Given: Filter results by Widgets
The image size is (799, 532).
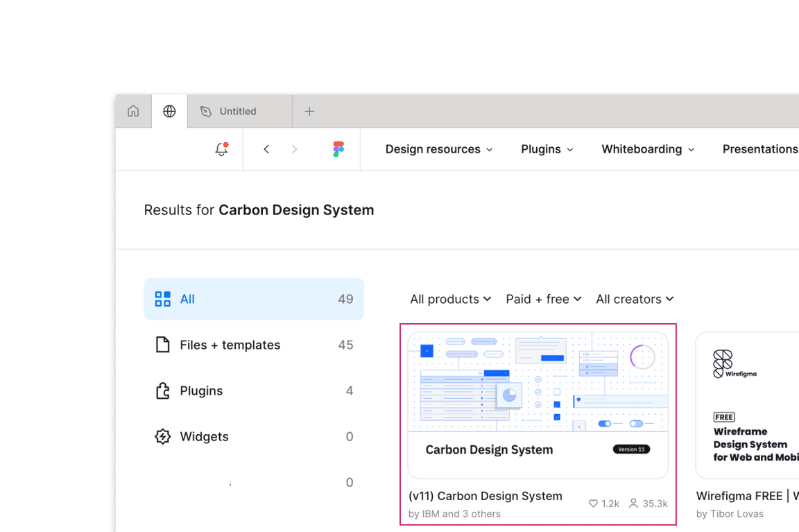Looking at the screenshot, I should click(x=254, y=437).
